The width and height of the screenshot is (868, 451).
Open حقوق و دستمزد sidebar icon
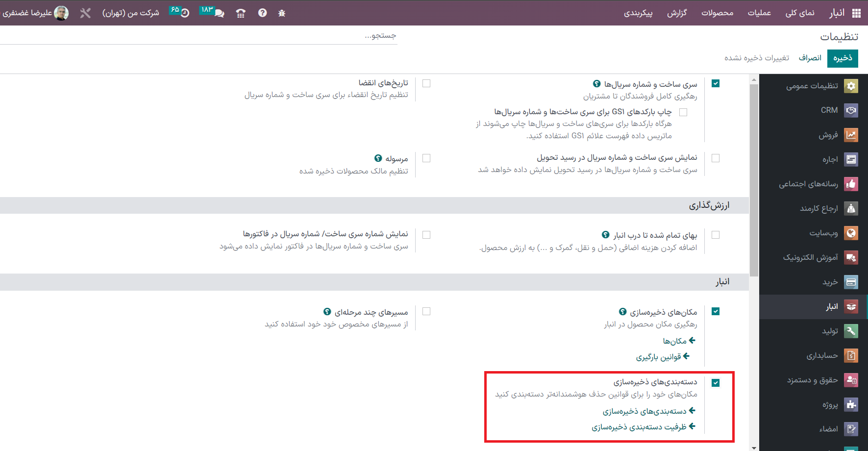[x=851, y=380]
